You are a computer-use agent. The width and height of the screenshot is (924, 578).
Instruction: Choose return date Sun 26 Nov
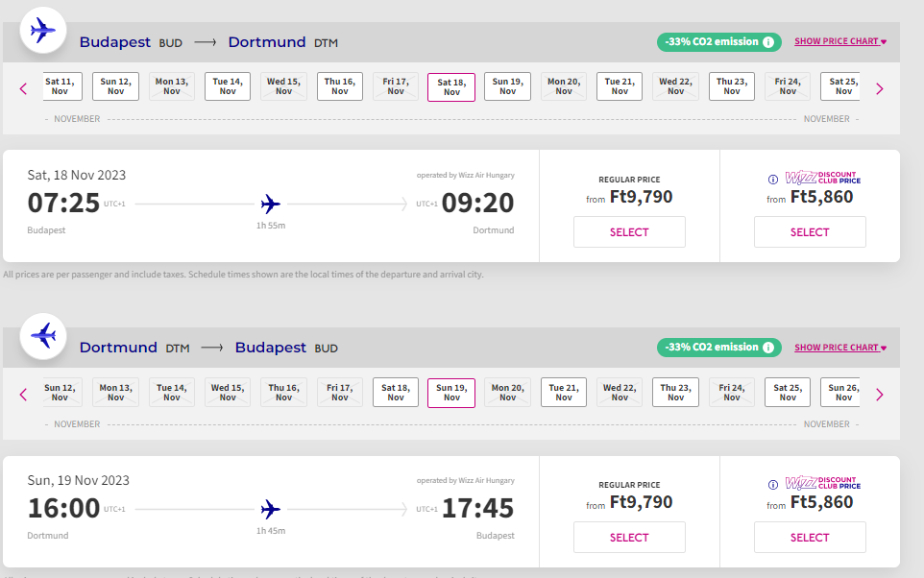(x=840, y=393)
